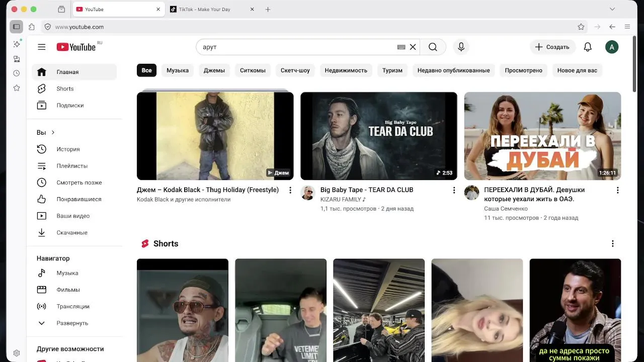Open История in the sidebar

click(x=74, y=149)
